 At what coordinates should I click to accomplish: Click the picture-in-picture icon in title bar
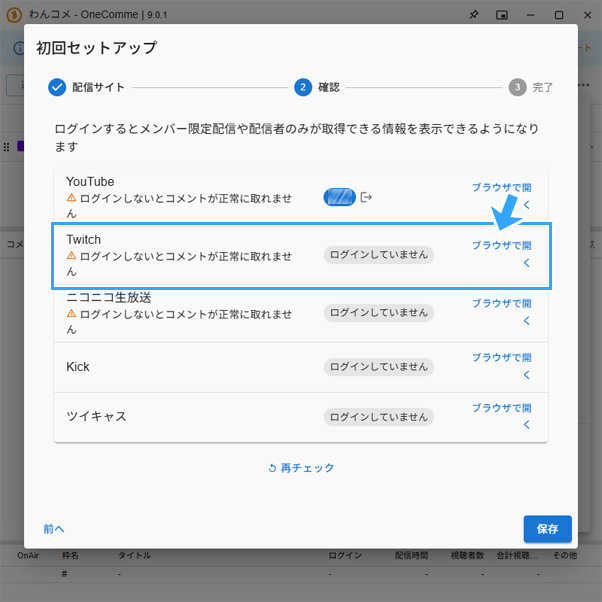coord(502,15)
